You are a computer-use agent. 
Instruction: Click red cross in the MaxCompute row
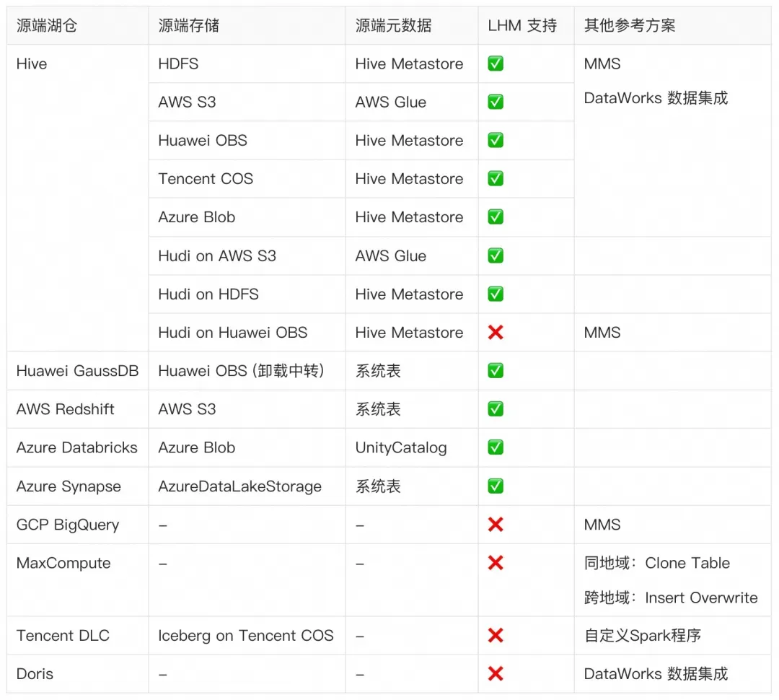[496, 563]
